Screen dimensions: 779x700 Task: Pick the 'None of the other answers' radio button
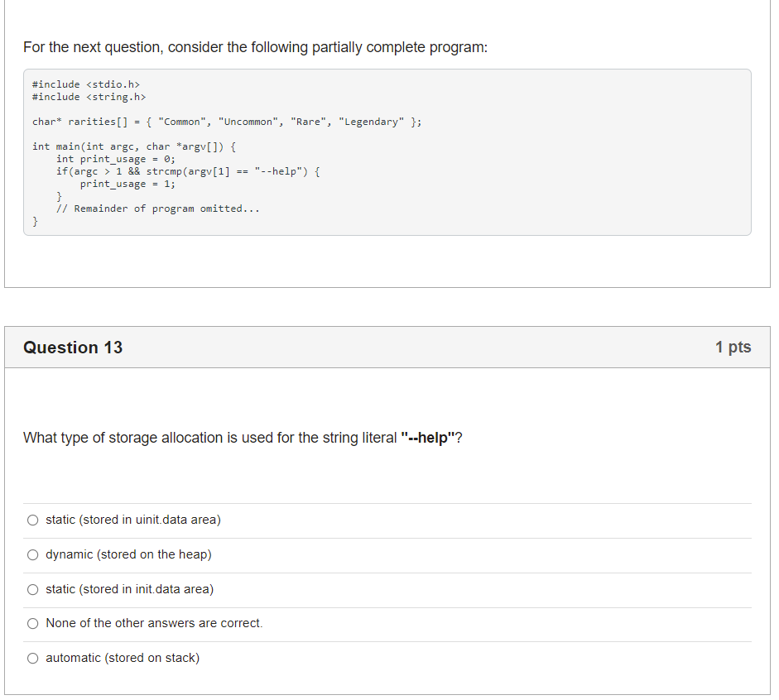point(32,624)
